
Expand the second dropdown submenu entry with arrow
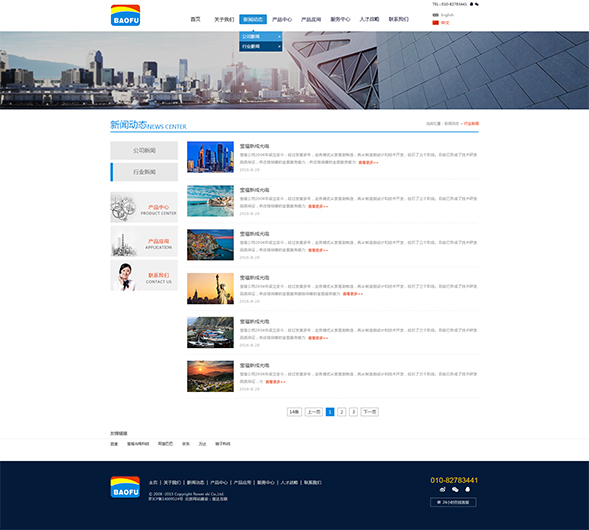pyautogui.click(x=261, y=47)
